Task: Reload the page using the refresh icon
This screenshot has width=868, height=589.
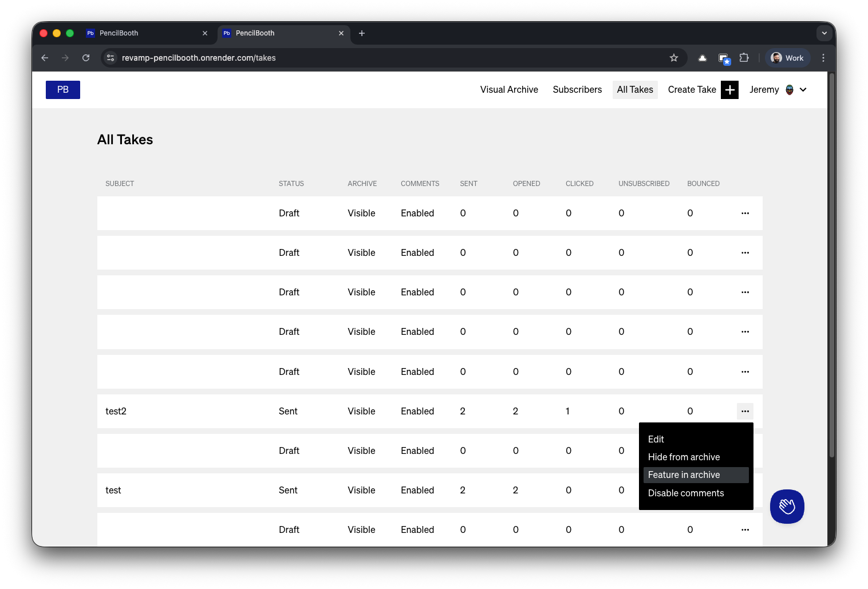Action: tap(86, 58)
